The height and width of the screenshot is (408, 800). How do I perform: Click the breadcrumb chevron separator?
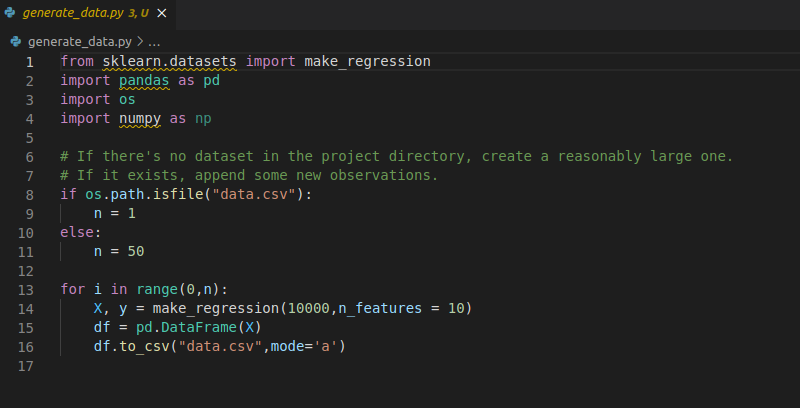click(x=140, y=42)
